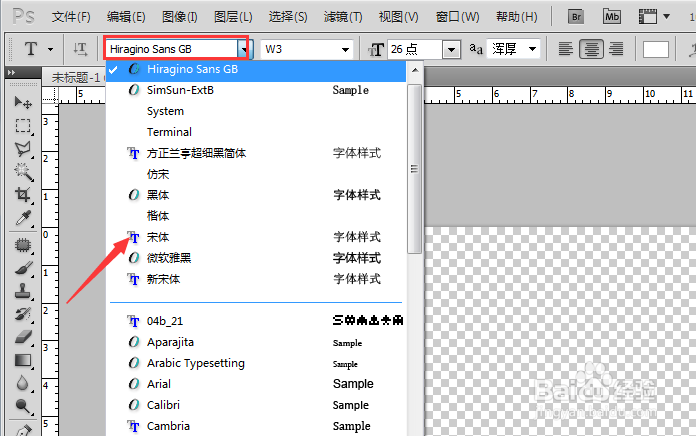Open the font size dropdown arrow
The width and height of the screenshot is (696, 436).
pos(451,49)
